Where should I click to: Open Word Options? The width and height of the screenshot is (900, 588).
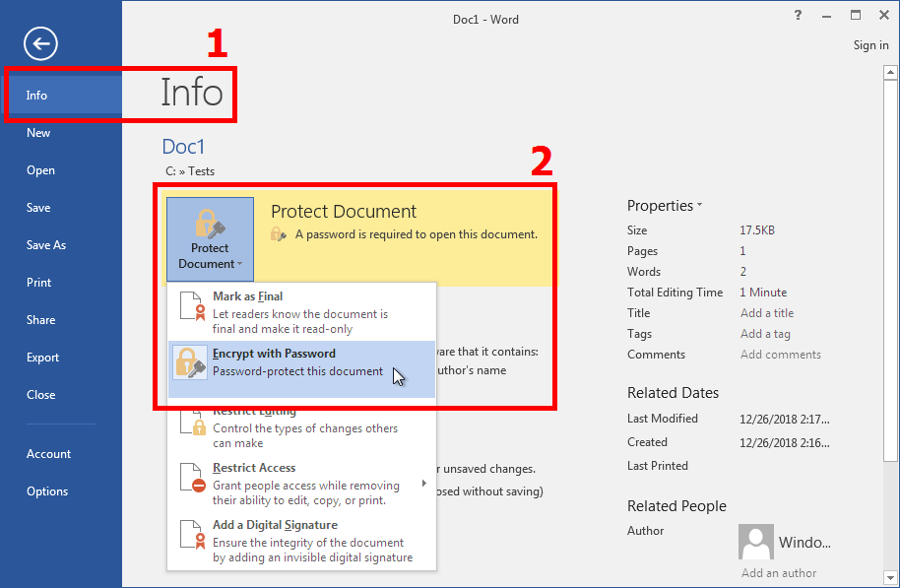coord(61,490)
